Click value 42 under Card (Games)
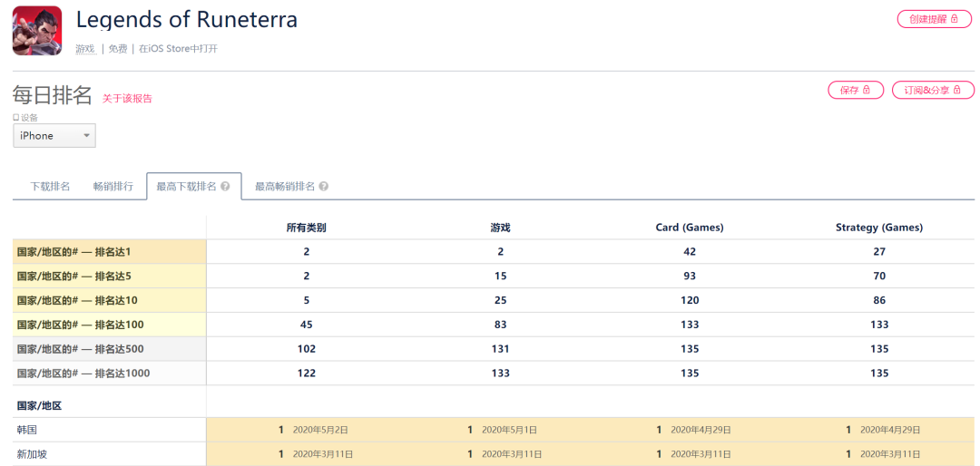The image size is (980, 466). [x=690, y=252]
